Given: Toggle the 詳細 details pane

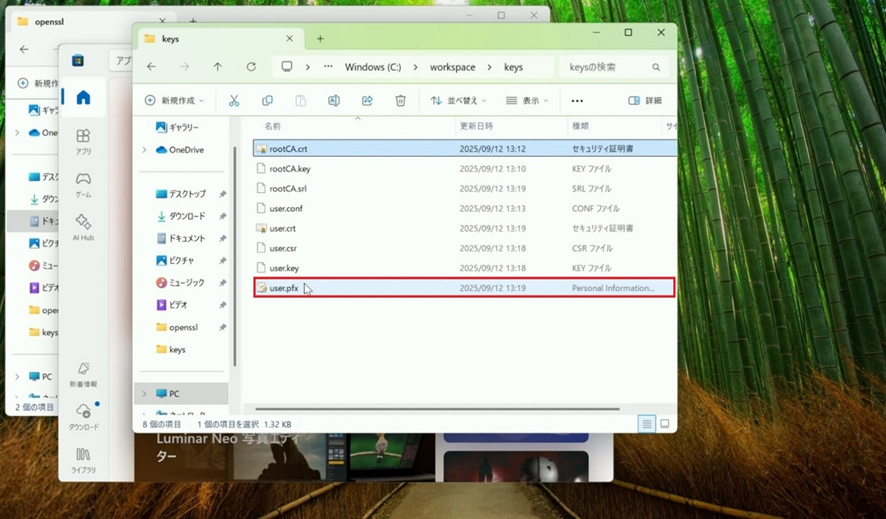Looking at the screenshot, I should pos(645,101).
